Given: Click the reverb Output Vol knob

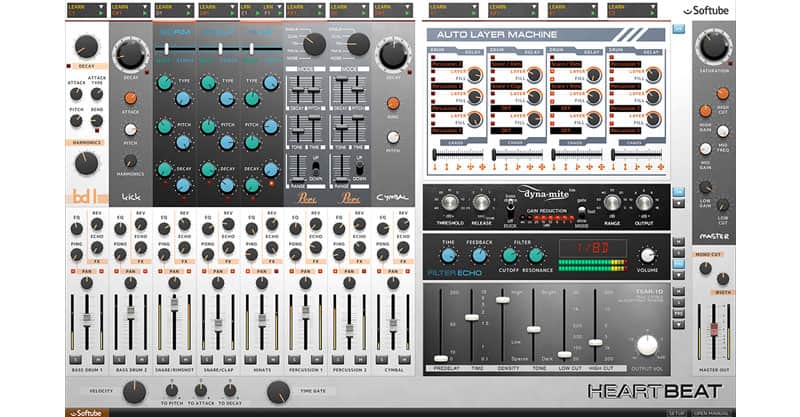Looking at the screenshot, I should pyautogui.click(x=647, y=346).
